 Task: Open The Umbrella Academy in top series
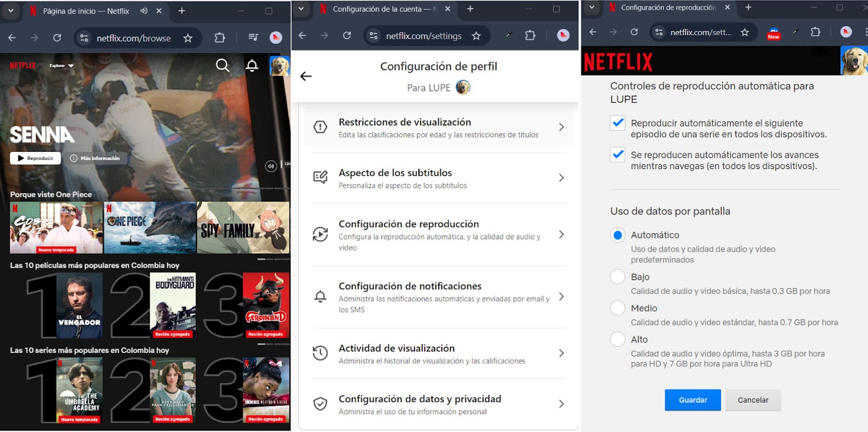tap(79, 390)
